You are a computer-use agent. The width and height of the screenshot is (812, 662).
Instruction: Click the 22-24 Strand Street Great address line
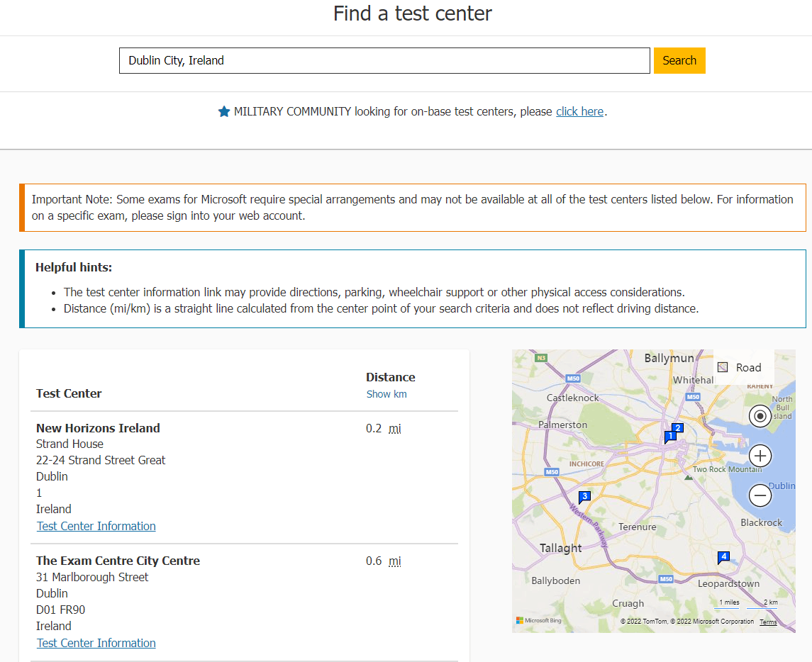(101, 460)
